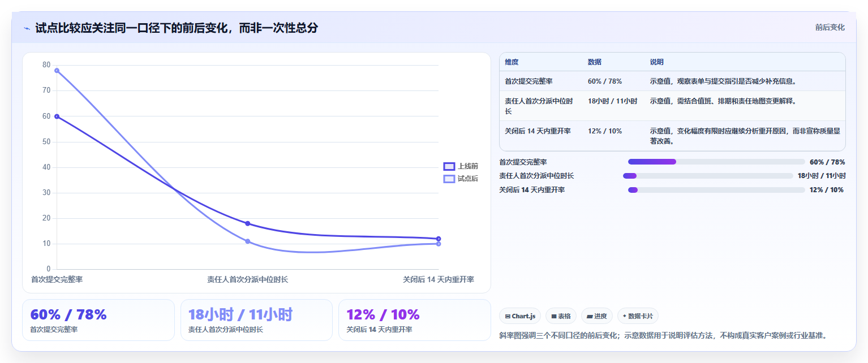This screenshot has height=363, width=868.
Task: Click the footnote starting with 斜率图强调
Action: [x=665, y=335]
